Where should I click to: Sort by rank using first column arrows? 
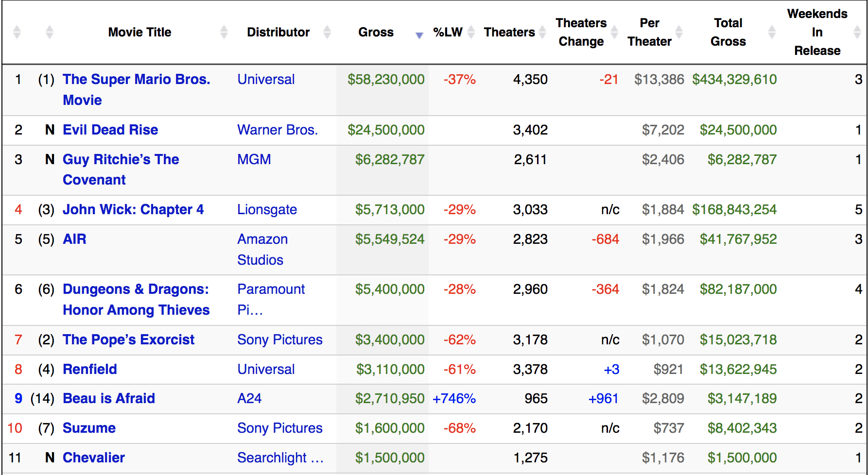(x=17, y=32)
